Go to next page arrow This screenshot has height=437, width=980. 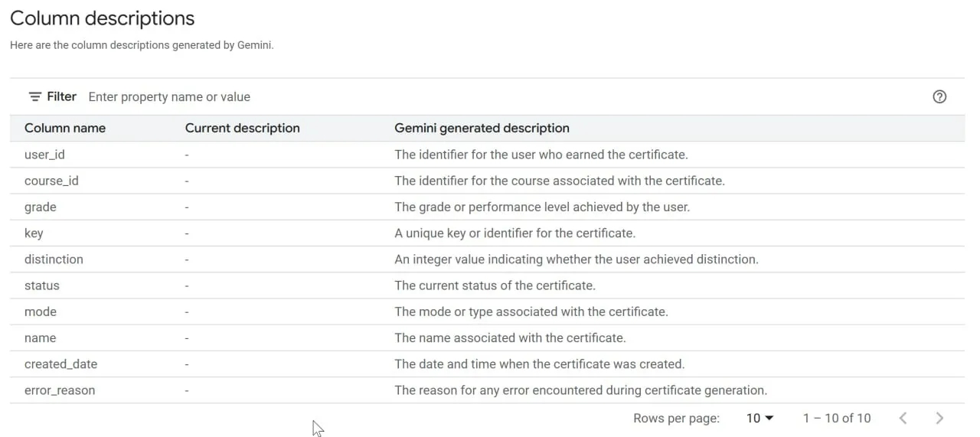click(939, 418)
